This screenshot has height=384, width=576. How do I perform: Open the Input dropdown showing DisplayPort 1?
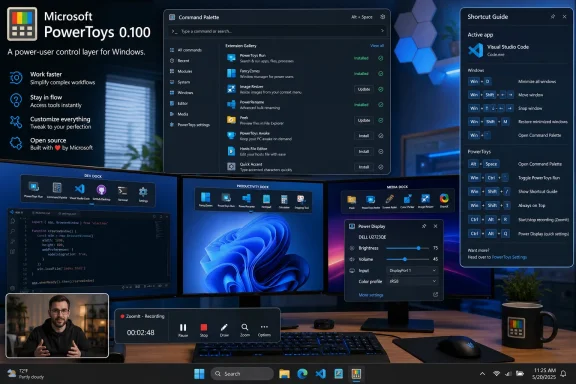(x=413, y=270)
